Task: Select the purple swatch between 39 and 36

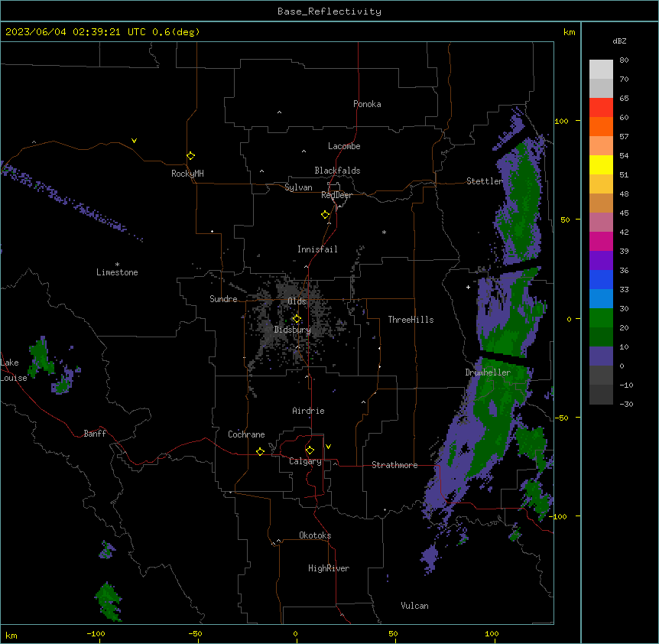Action: pos(601,261)
